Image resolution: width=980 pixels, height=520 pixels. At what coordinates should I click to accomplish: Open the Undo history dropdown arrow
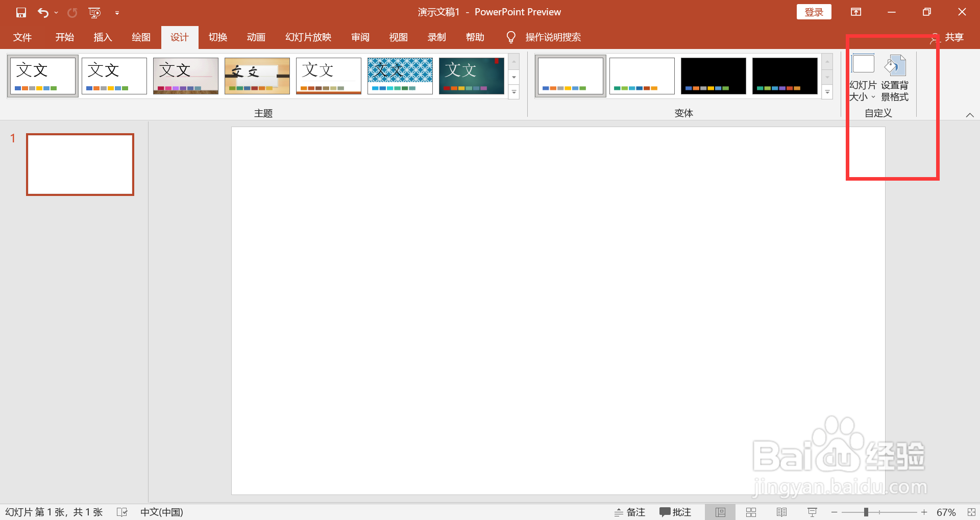click(x=56, y=12)
